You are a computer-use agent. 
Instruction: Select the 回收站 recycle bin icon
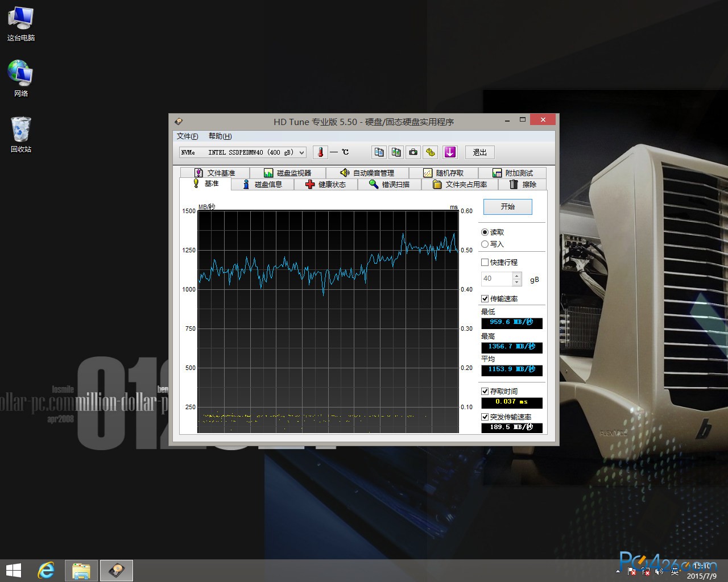pyautogui.click(x=21, y=134)
